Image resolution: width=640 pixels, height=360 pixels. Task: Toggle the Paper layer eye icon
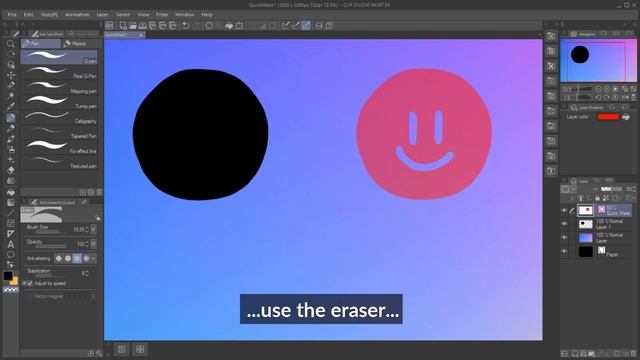click(564, 251)
